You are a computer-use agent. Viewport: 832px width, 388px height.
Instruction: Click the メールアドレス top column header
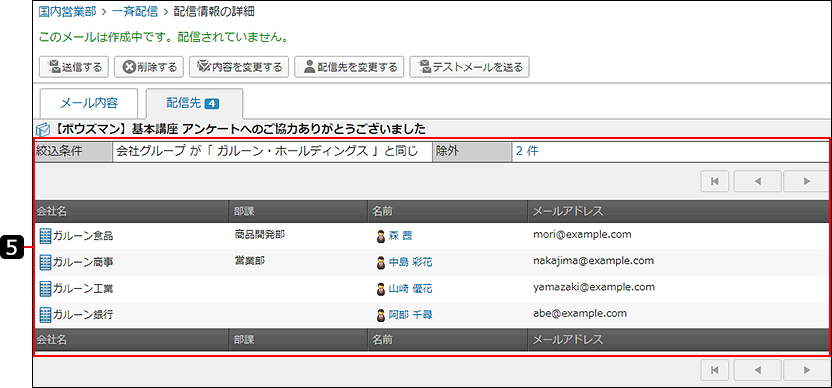point(679,211)
